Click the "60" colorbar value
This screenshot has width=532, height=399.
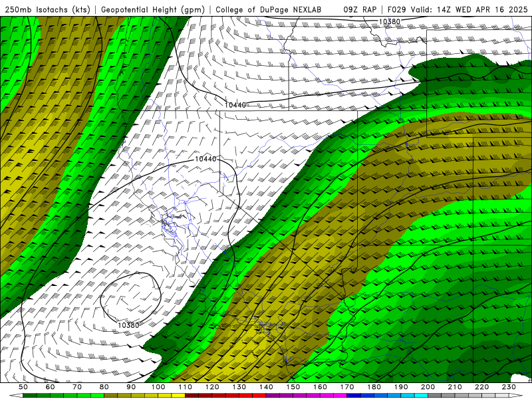tap(51, 387)
